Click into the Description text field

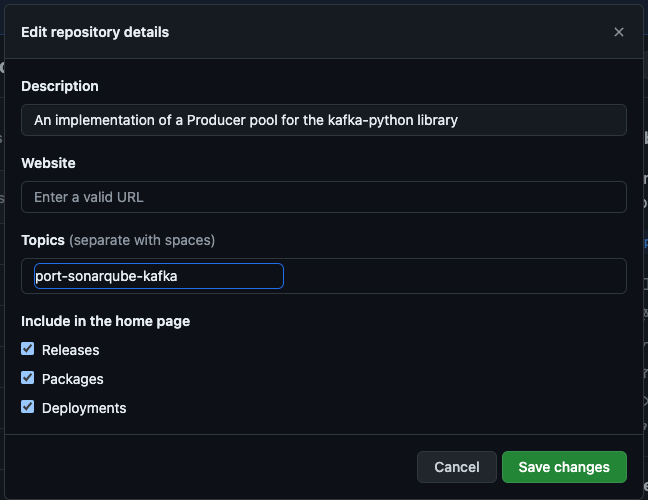(x=324, y=120)
